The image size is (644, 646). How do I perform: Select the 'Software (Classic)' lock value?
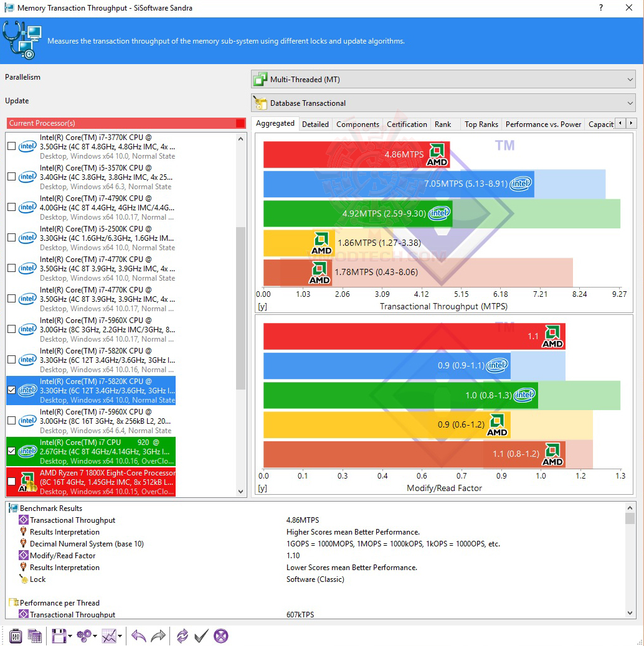(315, 579)
